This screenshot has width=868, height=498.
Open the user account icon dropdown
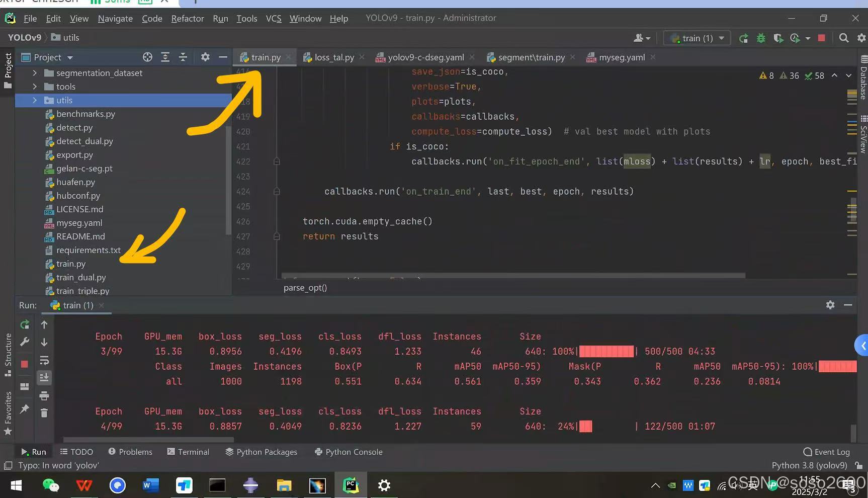pos(642,38)
